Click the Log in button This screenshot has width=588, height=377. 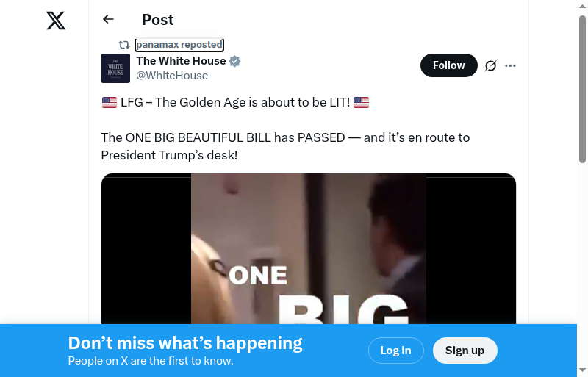click(396, 351)
